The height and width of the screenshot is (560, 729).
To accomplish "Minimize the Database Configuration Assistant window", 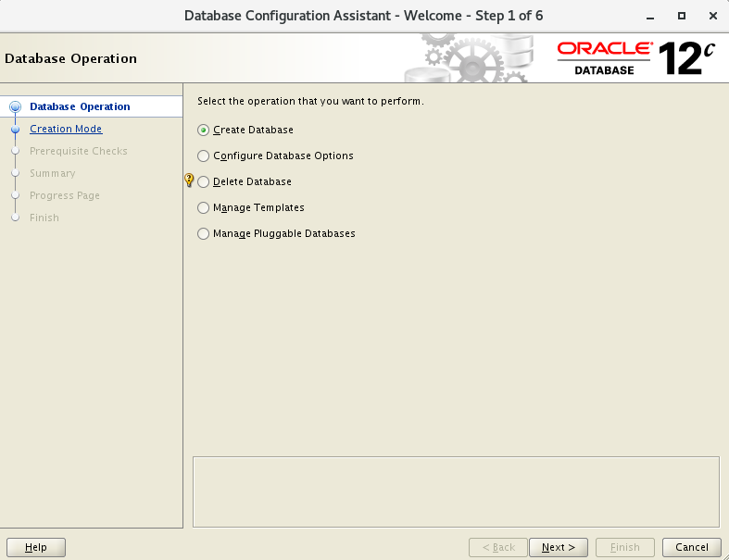I will 652,17.
